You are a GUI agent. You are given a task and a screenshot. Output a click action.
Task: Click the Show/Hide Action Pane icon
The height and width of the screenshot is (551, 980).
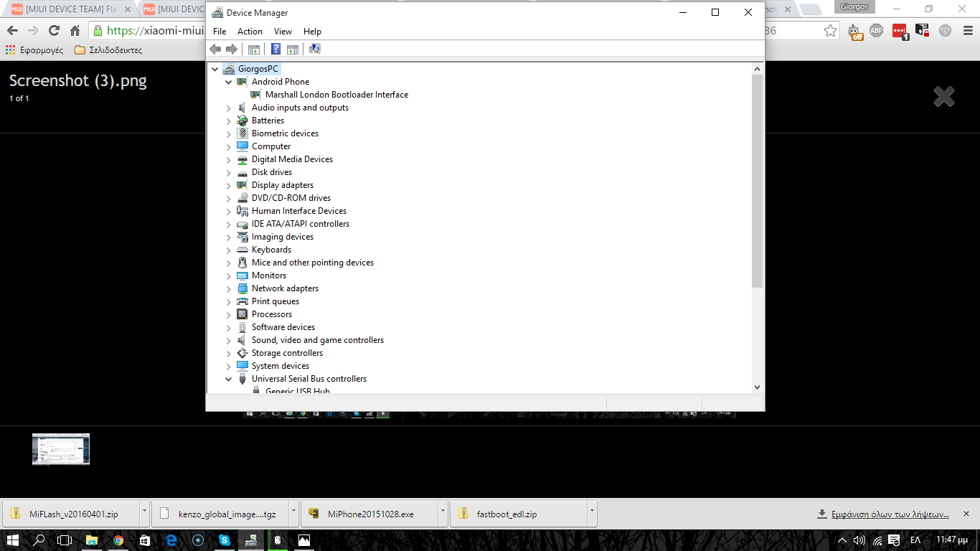(x=293, y=49)
